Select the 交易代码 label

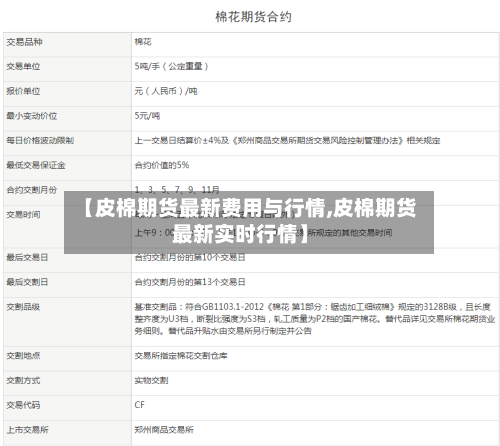[23, 405]
